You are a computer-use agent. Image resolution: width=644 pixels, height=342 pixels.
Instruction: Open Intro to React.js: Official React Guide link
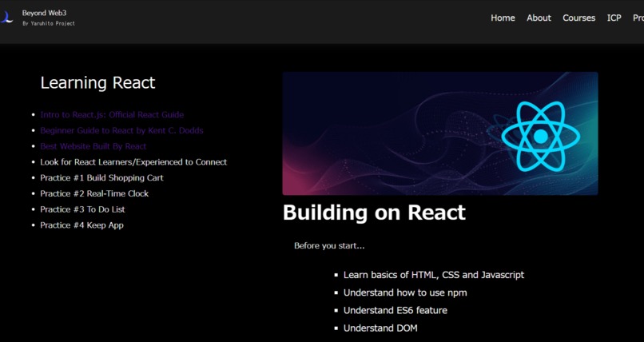point(112,114)
